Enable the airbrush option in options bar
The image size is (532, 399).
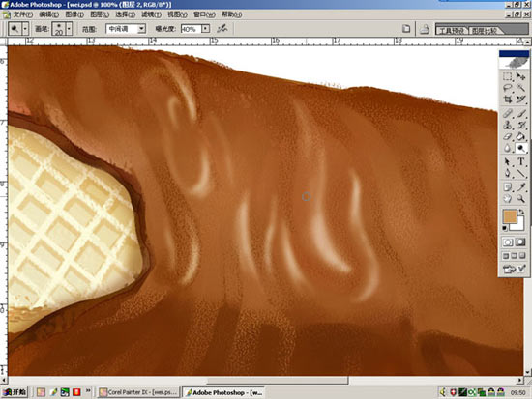(222, 29)
